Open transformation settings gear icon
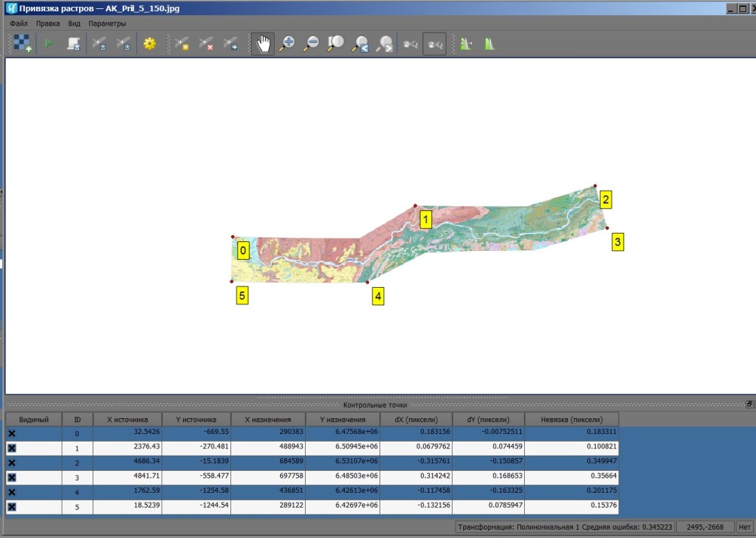756x538 pixels. pos(150,44)
